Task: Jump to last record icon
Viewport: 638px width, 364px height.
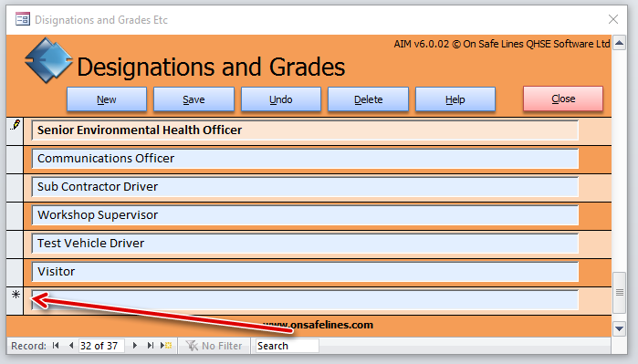Action: click(150, 345)
